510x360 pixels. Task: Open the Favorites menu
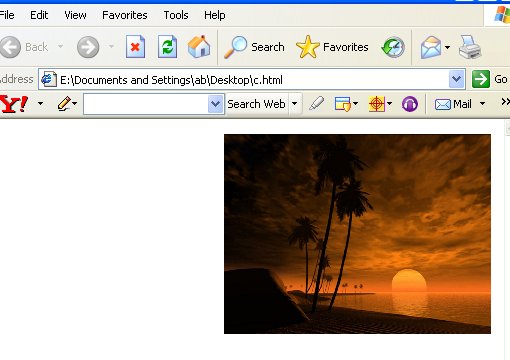tap(125, 15)
